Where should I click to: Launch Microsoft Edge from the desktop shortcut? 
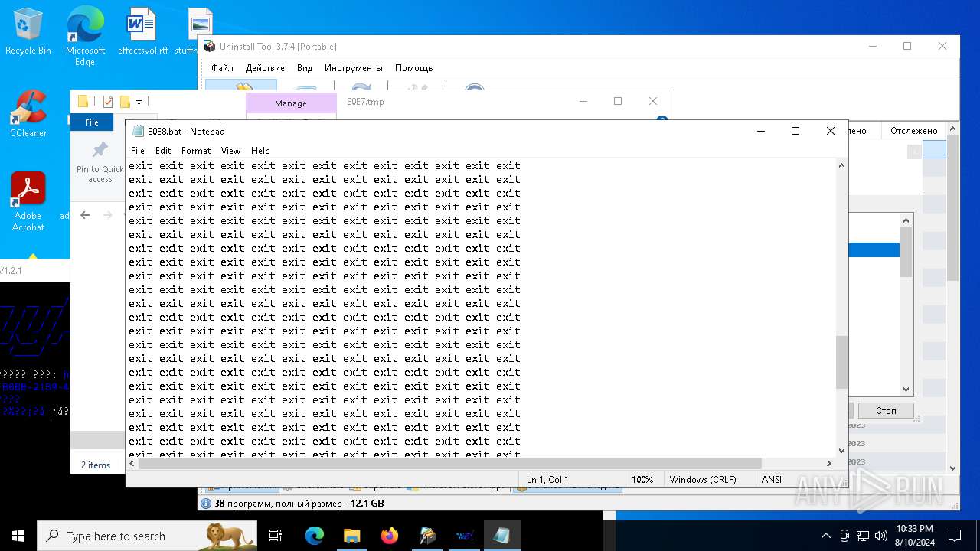click(x=85, y=37)
